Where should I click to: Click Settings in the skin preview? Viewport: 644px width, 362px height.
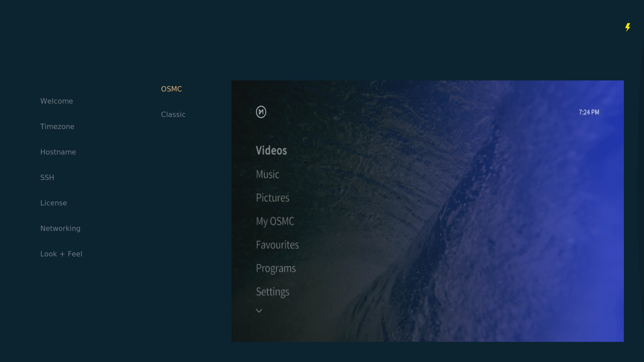(x=273, y=292)
